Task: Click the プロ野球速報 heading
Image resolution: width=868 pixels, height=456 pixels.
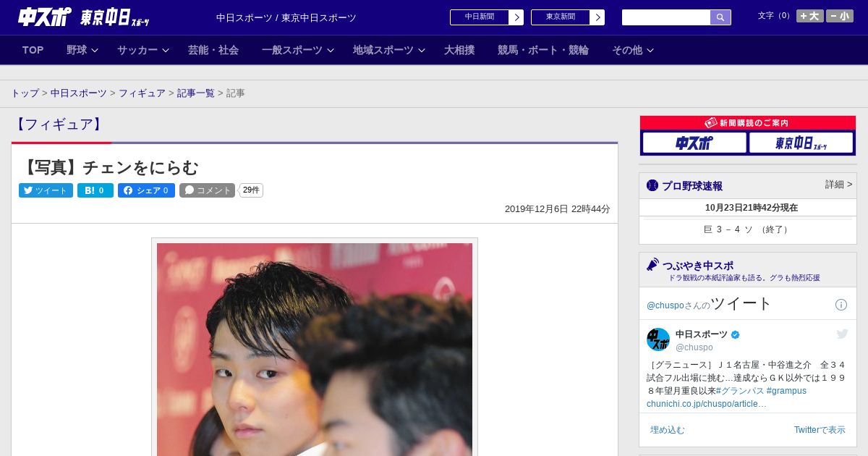Action: (692, 186)
